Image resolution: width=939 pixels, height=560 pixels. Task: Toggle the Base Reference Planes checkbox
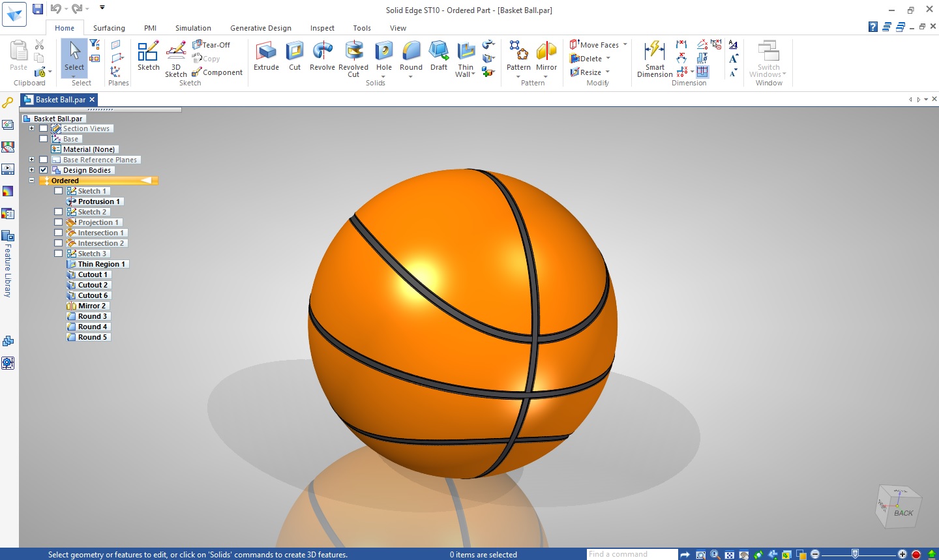(x=43, y=160)
